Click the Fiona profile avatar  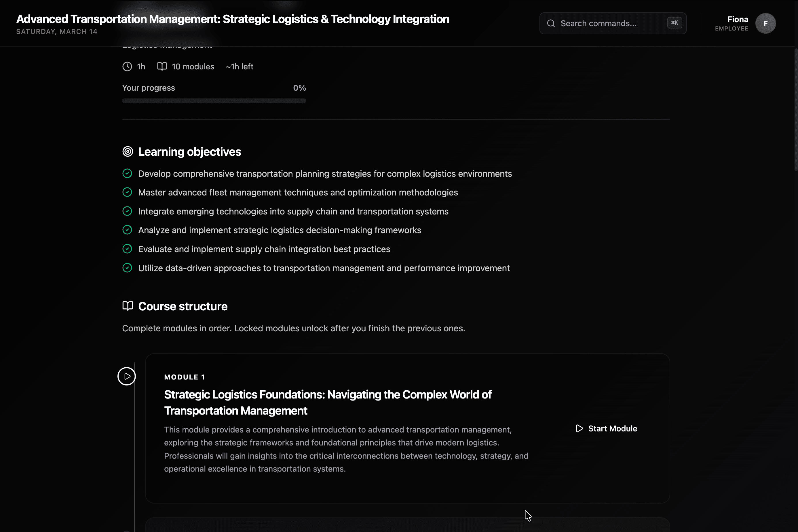coord(765,23)
